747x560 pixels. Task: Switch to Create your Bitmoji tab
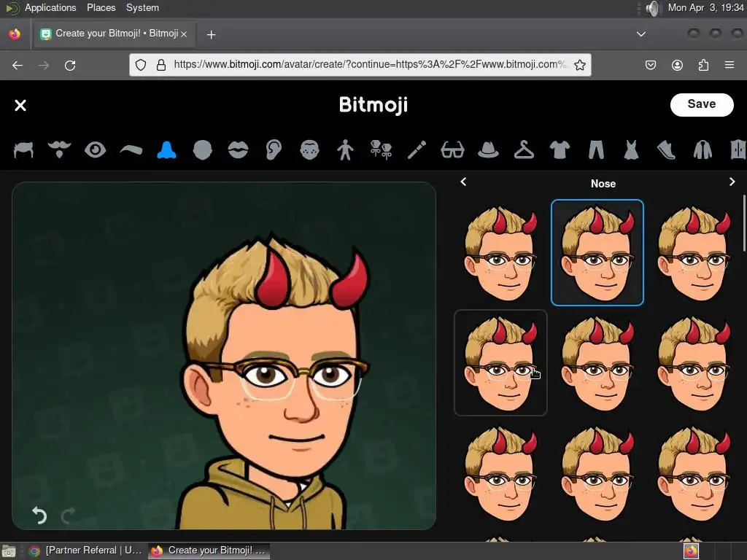click(x=113, y=34)
